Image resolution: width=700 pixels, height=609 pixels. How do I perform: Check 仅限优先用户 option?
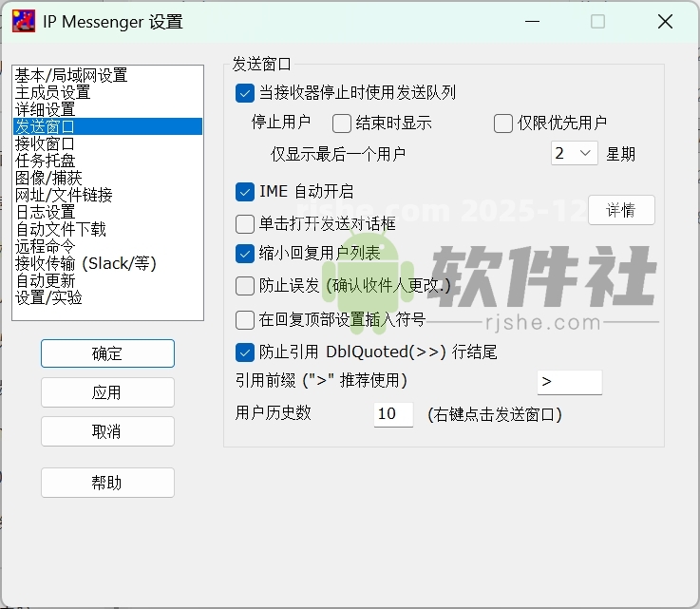click(x=502, y=123)
